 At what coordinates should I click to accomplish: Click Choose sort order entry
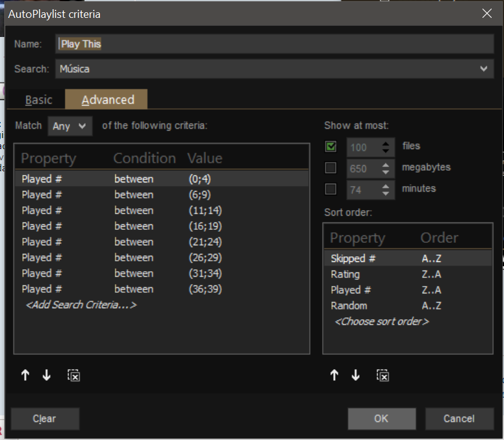pos(381,322)
